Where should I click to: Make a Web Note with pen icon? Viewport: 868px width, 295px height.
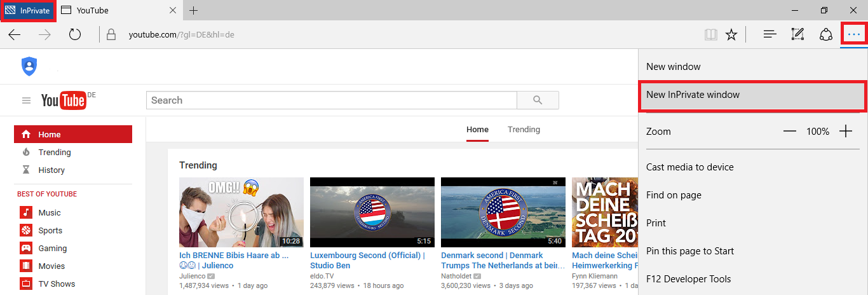pyautogui.click(x=798, y=34)
